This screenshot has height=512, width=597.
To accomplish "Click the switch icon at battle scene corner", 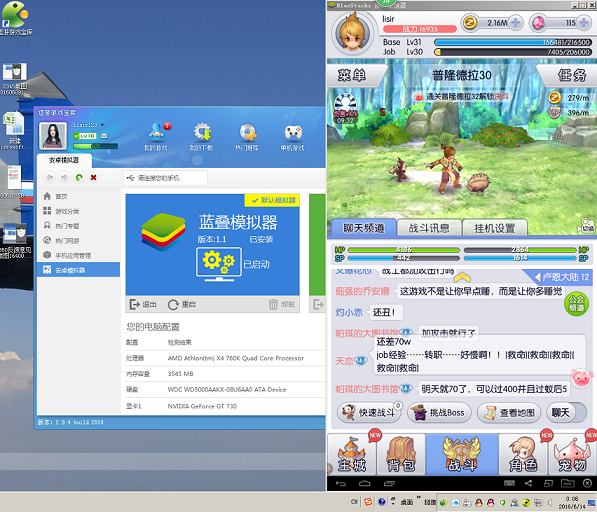I will click(587, 225).
